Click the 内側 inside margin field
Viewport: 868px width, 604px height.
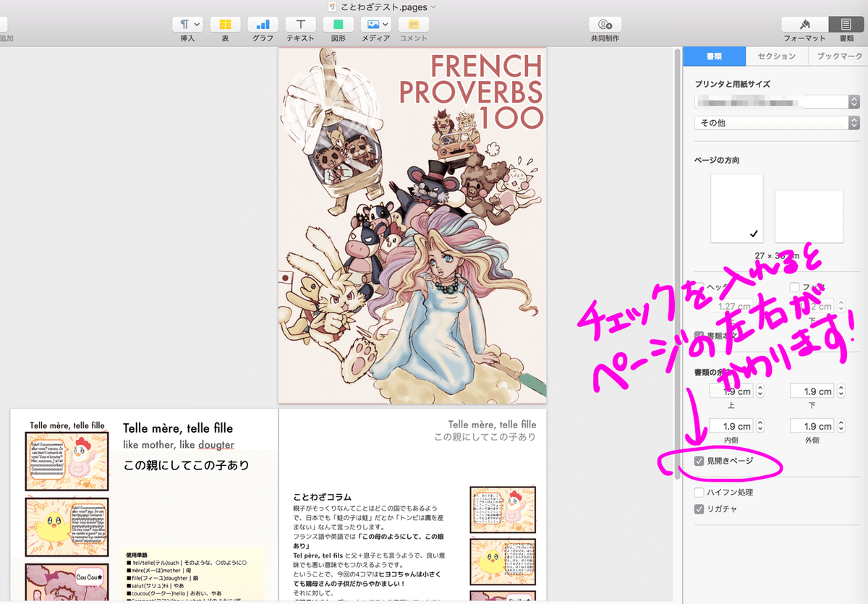[x=731, y=426]
